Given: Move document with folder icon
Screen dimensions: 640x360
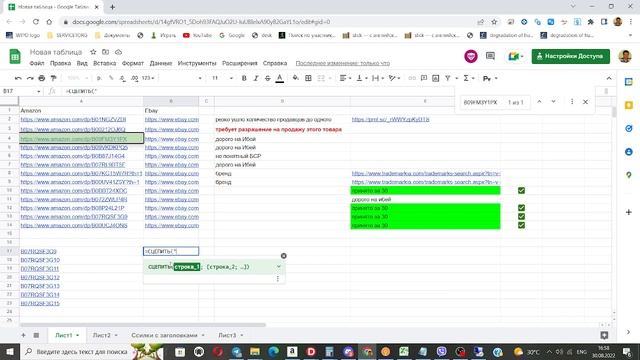Looking at the screenshot, I should point(105,52).
